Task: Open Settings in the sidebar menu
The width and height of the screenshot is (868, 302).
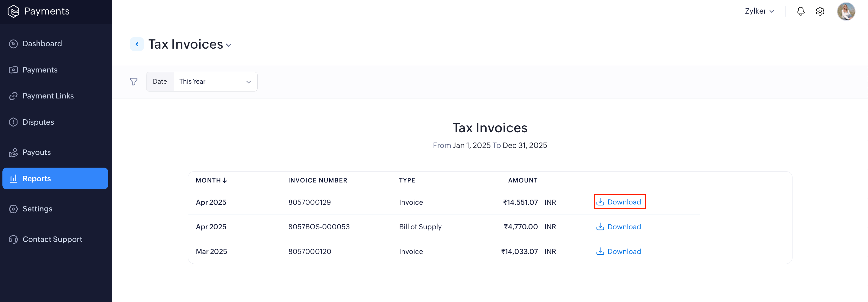Action: point(37,209)
